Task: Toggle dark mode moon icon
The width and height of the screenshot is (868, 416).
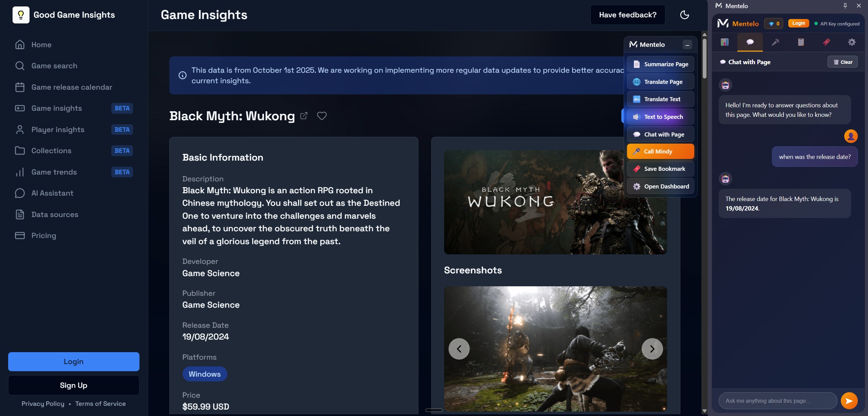Action: click(684, 15)
